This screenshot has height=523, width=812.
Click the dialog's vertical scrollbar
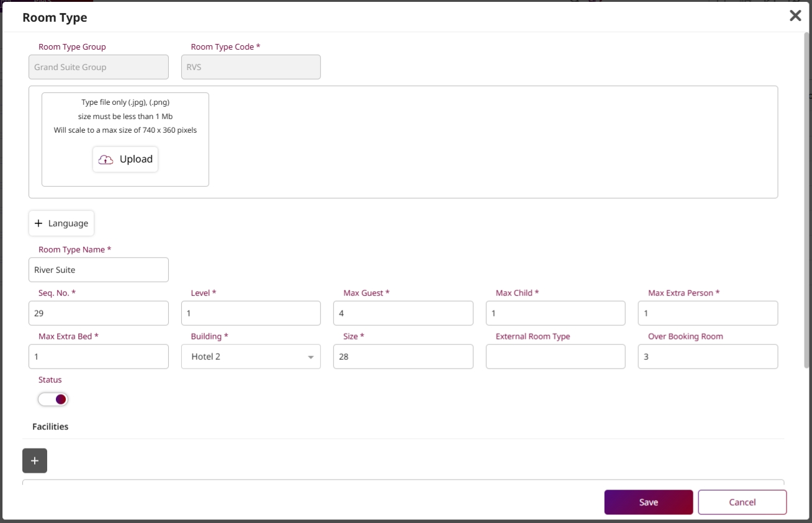[x=806, y=199]
